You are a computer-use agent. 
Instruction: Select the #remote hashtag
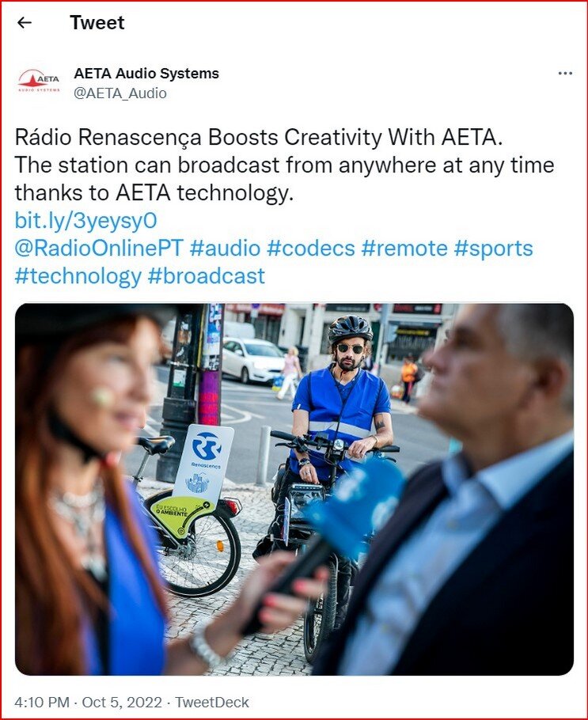(x=404, y=248)
